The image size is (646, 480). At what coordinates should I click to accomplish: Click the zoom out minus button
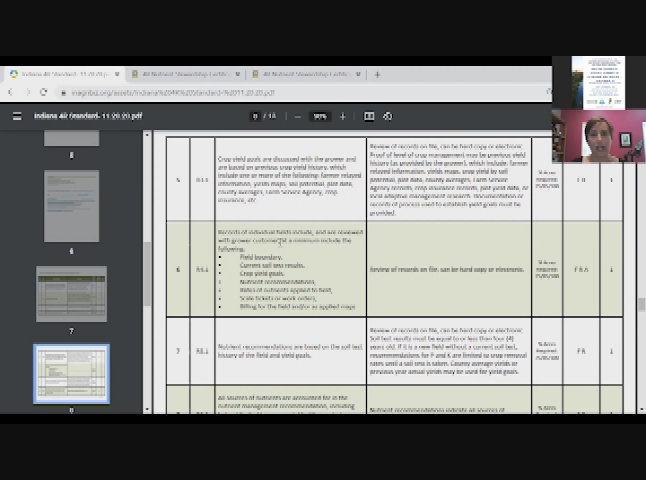pyautogui.click(x=297, y=116)
